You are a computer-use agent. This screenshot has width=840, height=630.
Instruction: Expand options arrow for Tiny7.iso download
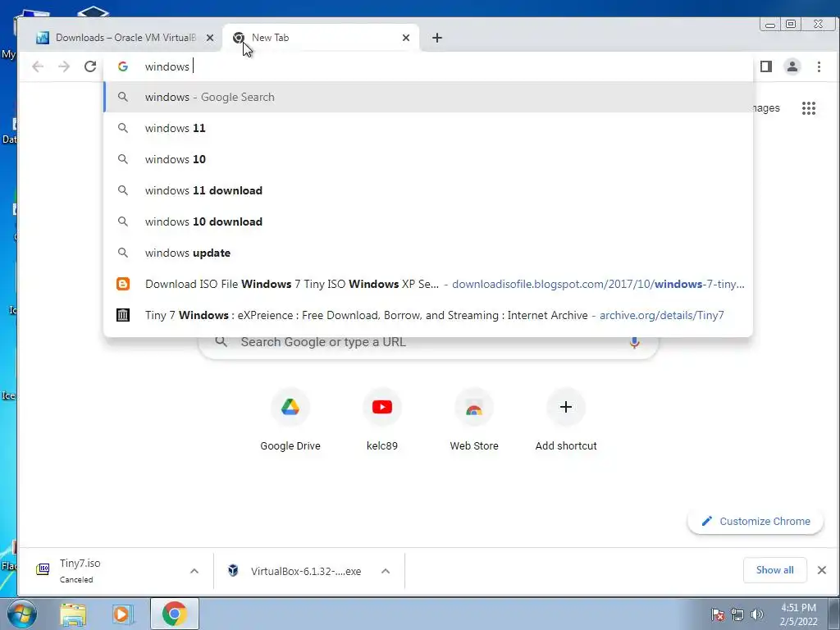click(194, 571)
